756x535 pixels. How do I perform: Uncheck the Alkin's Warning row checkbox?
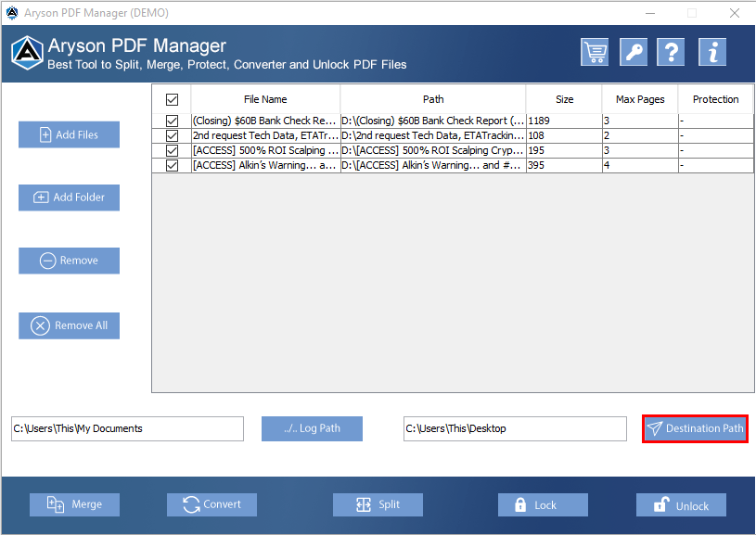pyautogui.click(x=172, y=165)
